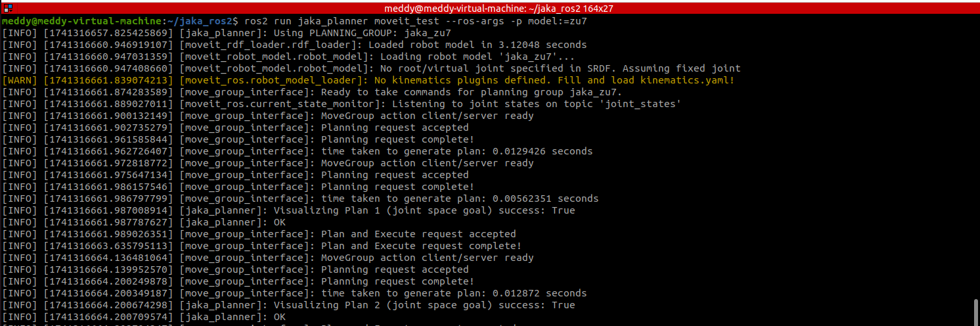Click 'Listening to joint states' log line
The height and width of the screenshot is (326, 980).
pos(536,104)
